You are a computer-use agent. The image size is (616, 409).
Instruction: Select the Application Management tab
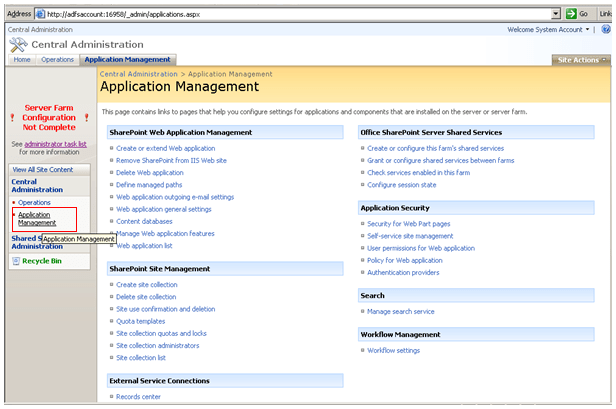click(x=127, y=60)
